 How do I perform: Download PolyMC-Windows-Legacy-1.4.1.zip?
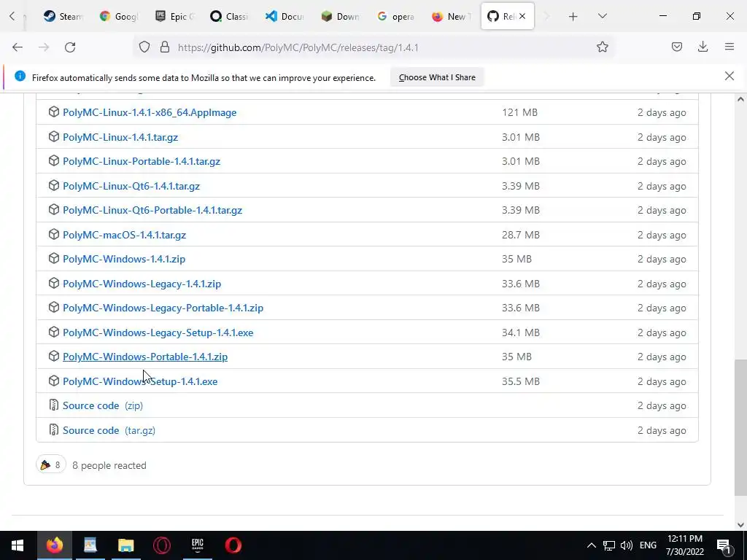tap(142, 284)
